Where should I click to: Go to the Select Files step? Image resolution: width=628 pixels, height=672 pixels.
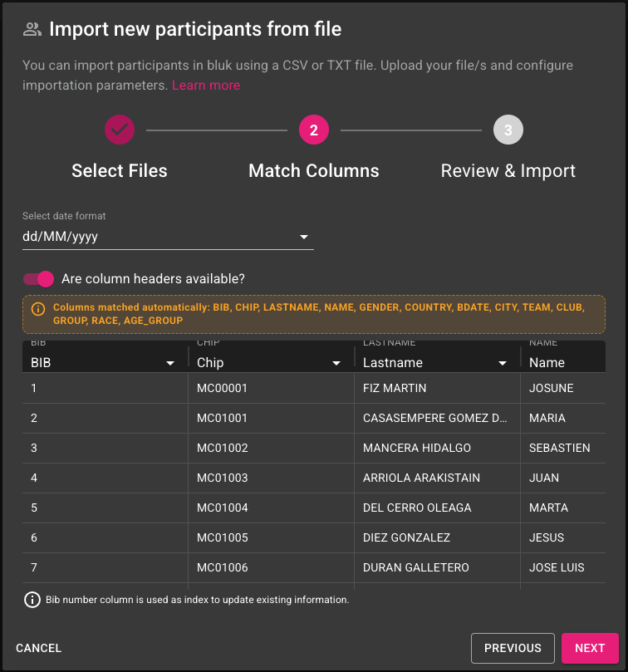(120, 171)
